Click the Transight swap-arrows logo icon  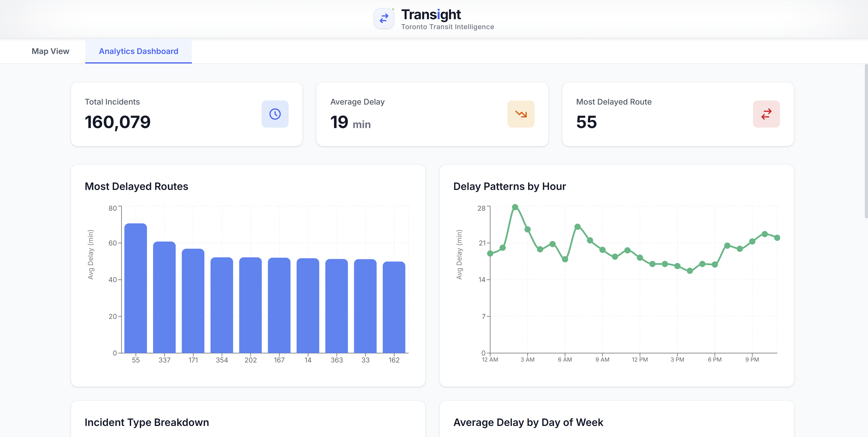(384, 19)
